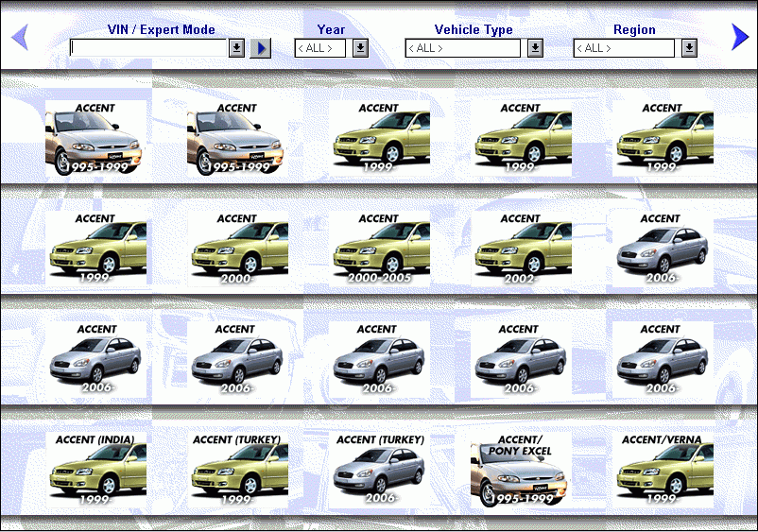The image size is (758, 532).
Task: Choose the Accent (Turkey) 2006 silver car
Action: point(379,469)
